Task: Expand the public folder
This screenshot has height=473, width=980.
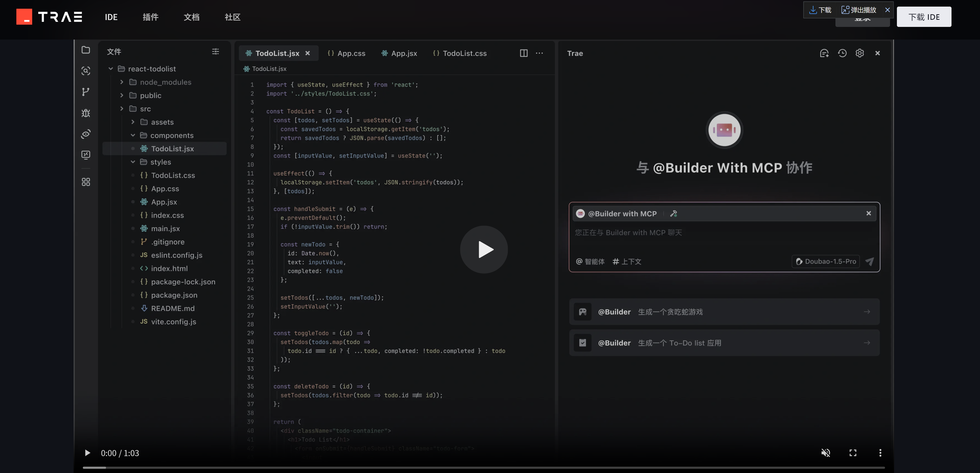Action: click(x=122, y=95)
